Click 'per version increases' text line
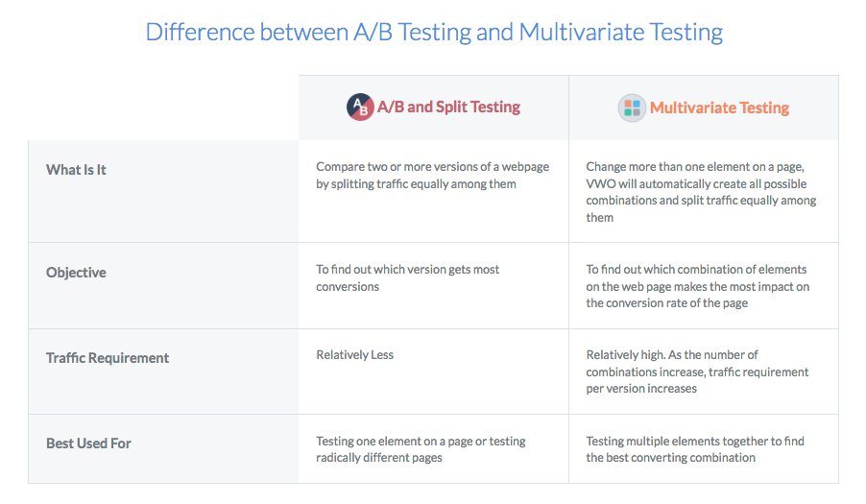866x504 pixels. pos(641,389)
